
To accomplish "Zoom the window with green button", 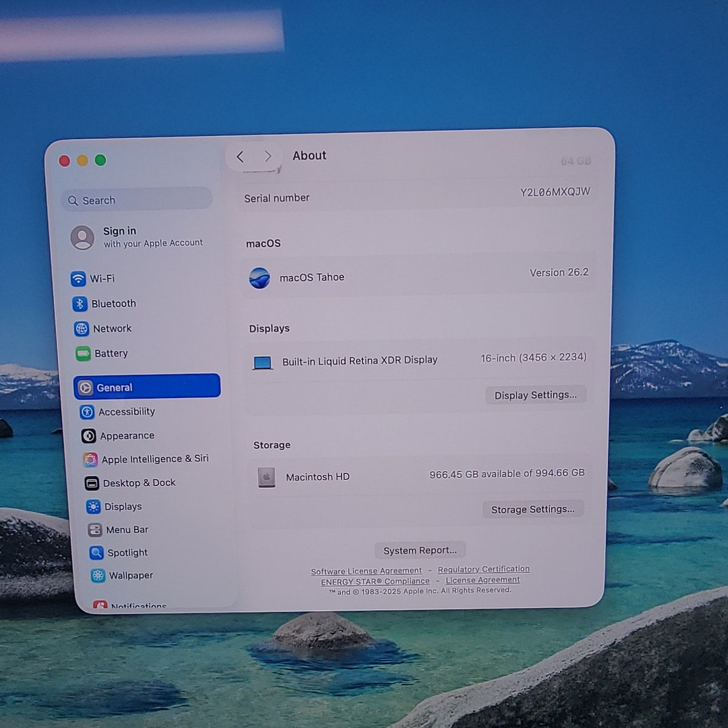I will [x=101, y=160].
